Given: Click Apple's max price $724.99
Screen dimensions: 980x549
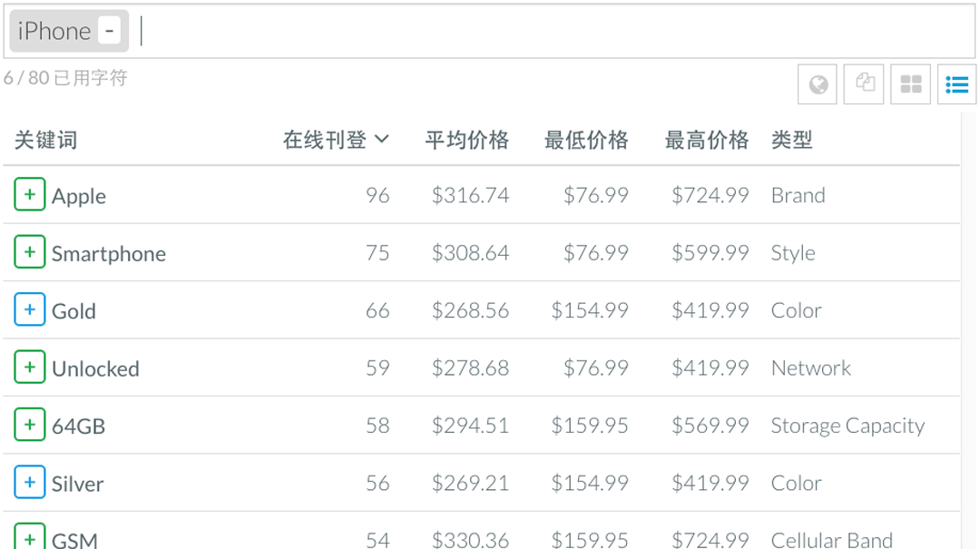Looking at the screenshot, I should pyautogui.click(x=710, y=195).
